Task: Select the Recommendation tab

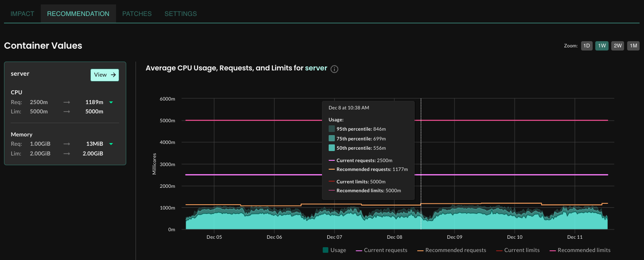Action: click(78, 14)
